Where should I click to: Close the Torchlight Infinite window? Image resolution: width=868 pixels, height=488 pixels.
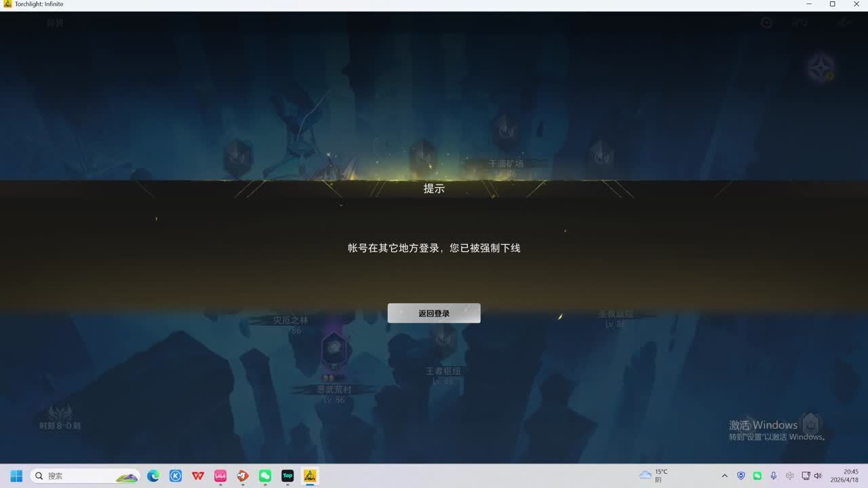(x=856, y=4)
